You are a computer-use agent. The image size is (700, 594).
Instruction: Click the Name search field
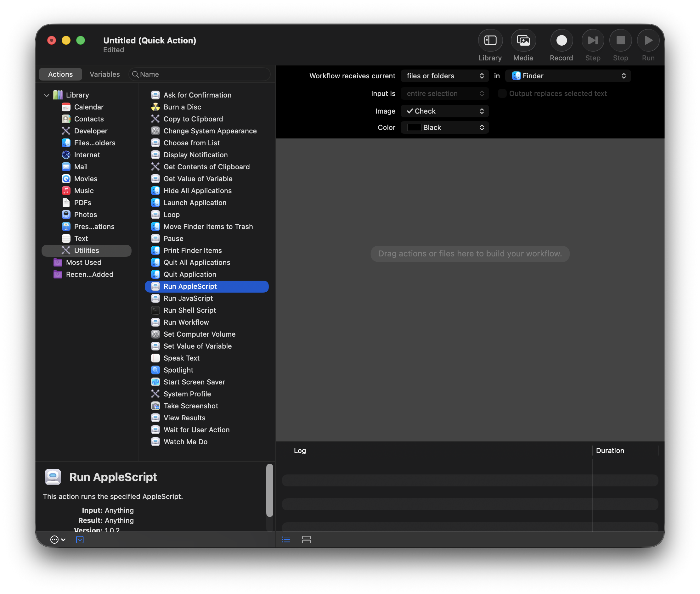(x=200, y=75)
